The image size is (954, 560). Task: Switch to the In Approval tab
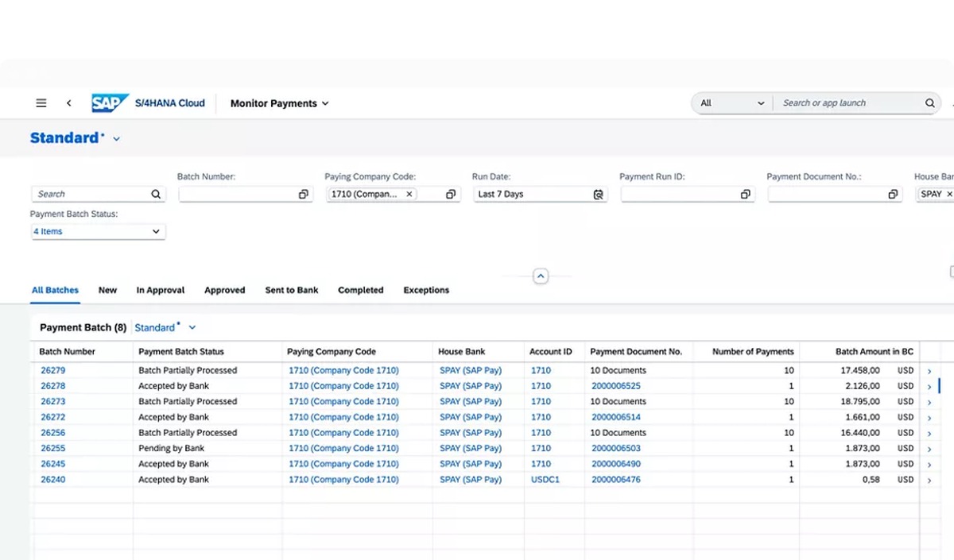tap(161, 290)
